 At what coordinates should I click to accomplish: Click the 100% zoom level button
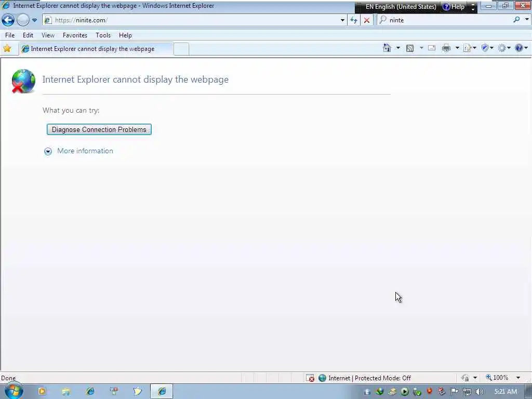[497, 378]
